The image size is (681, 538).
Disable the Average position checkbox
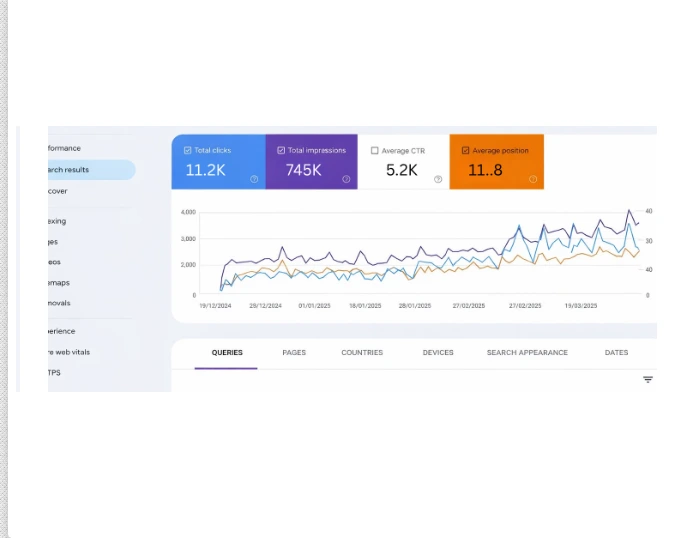(x=466, y=151)
